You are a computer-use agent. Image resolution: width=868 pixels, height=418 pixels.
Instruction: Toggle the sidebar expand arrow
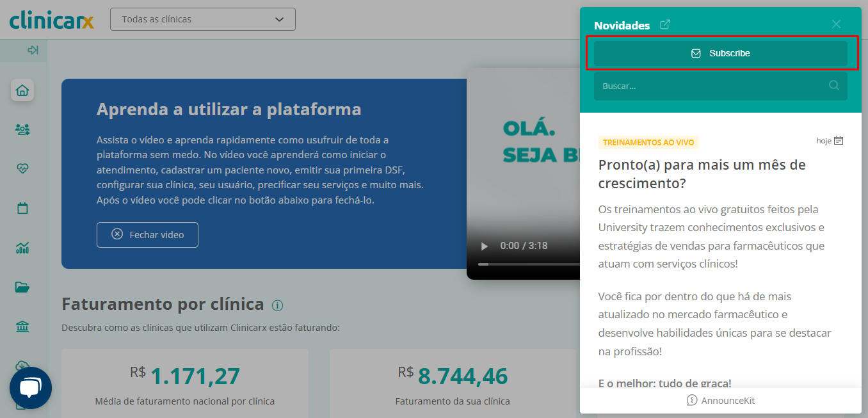[x=33, y=50]
